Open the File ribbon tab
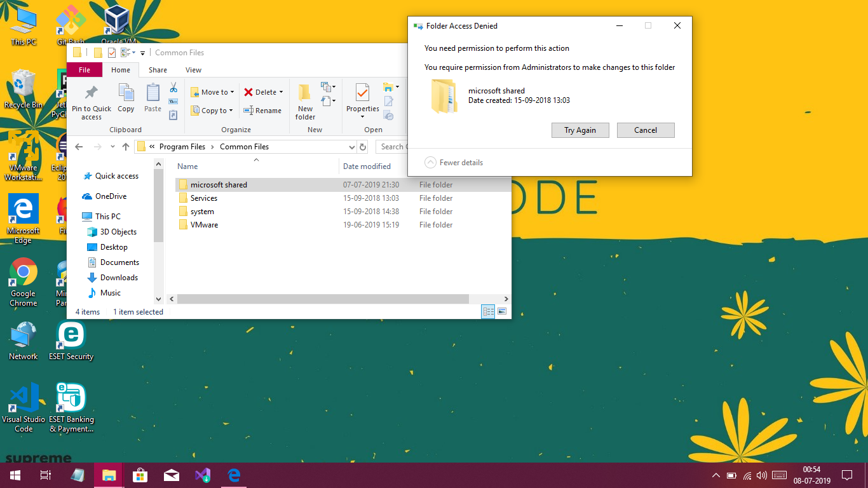The image size is (868, 488). point(85,70)
